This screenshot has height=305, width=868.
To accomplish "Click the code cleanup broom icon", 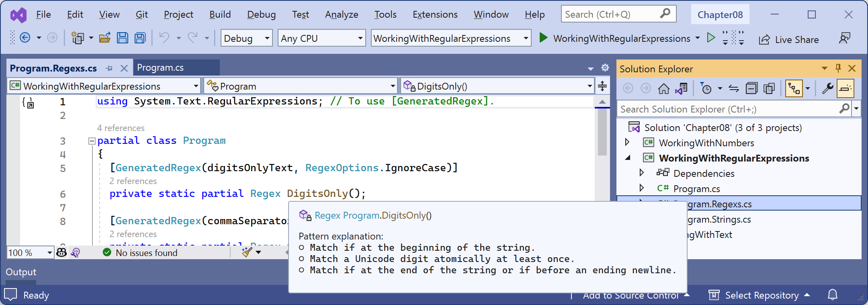I will point(247,252).
